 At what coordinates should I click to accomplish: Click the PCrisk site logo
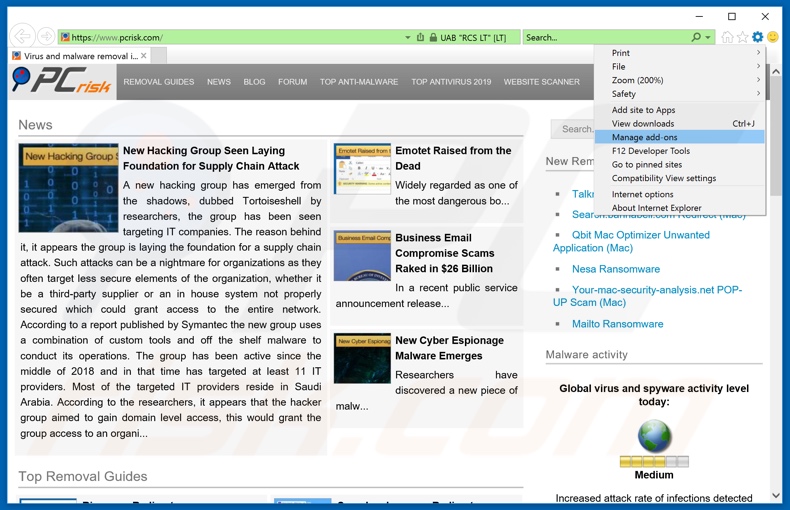62,81
